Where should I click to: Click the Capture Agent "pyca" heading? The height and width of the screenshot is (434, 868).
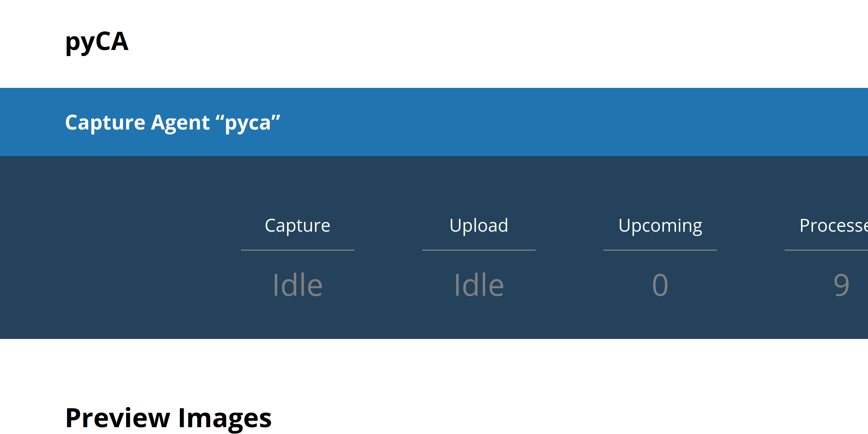[172, 123]
